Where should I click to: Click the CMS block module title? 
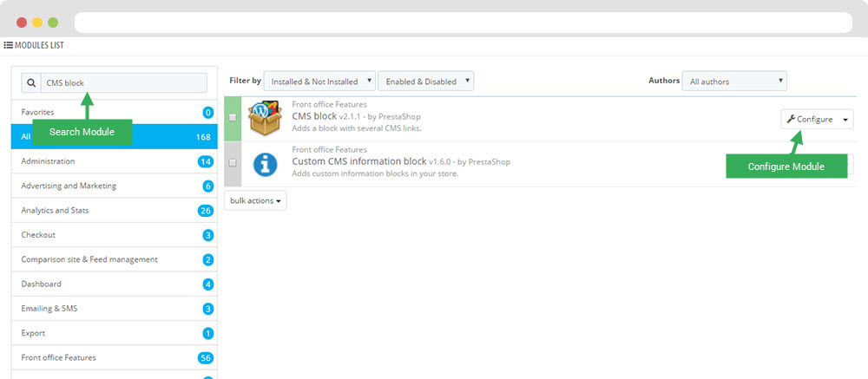(314, 117)
